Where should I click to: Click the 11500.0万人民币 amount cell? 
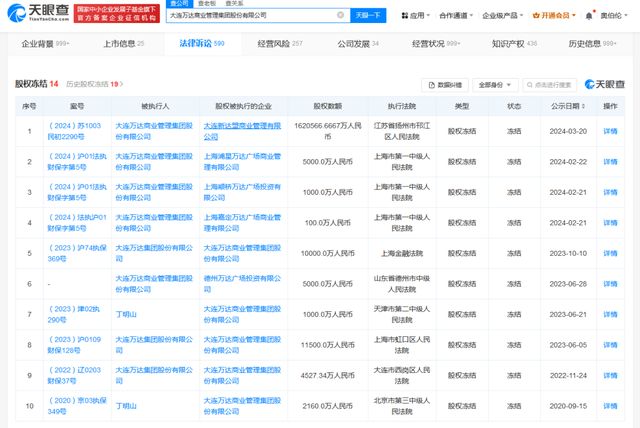tap(328, 345)
